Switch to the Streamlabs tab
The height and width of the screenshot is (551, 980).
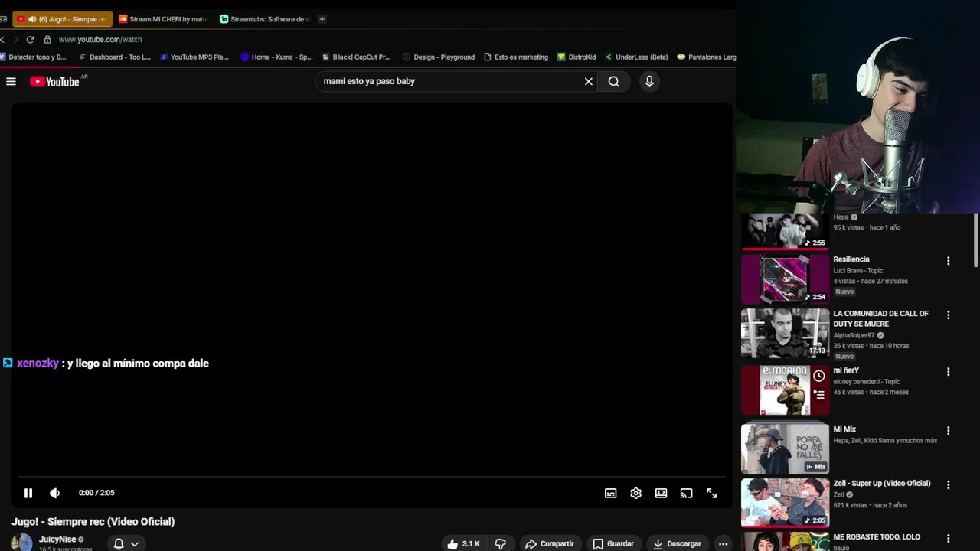[x=264, y=19]
